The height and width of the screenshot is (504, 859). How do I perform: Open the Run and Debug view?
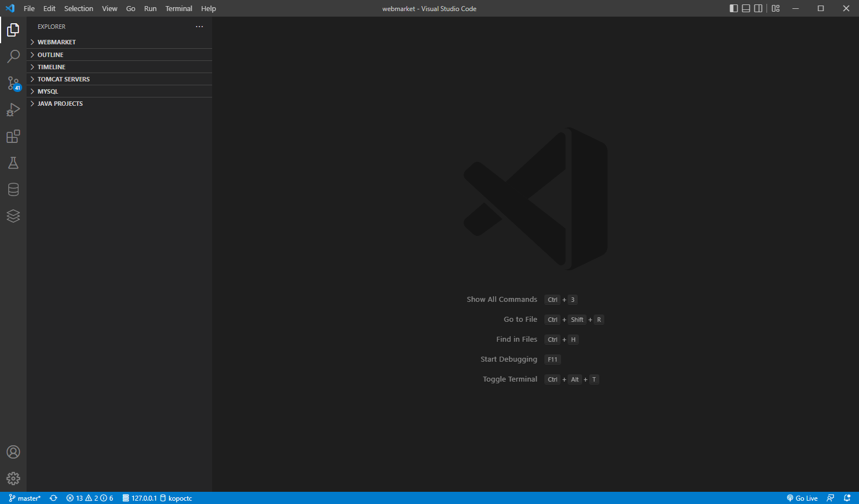pyautogui.click(x=13, y=110)
